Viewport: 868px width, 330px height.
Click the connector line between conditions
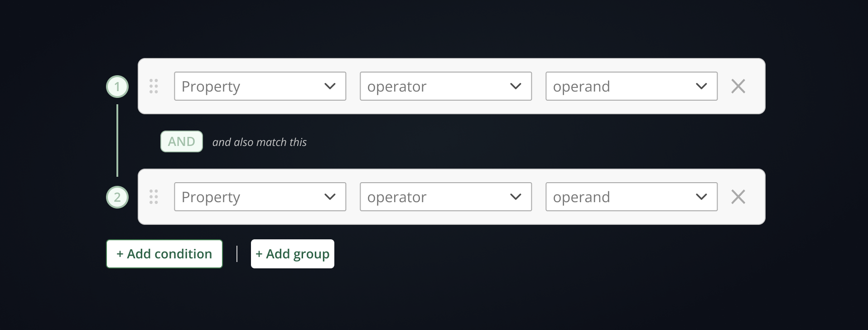[117, 141]
